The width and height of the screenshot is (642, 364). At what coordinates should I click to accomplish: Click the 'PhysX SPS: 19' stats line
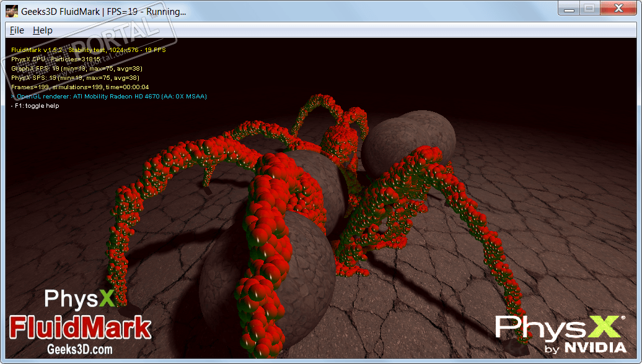point(76,78)
